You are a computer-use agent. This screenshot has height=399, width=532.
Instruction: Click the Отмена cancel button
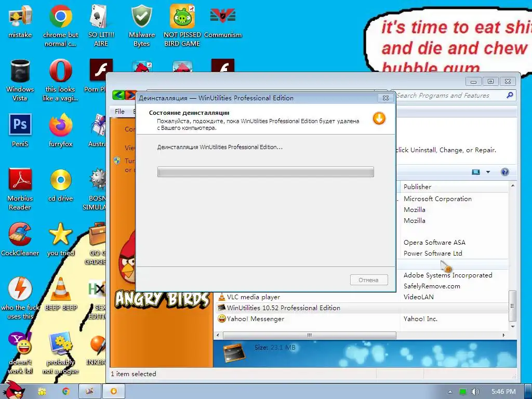pos(369,280)
